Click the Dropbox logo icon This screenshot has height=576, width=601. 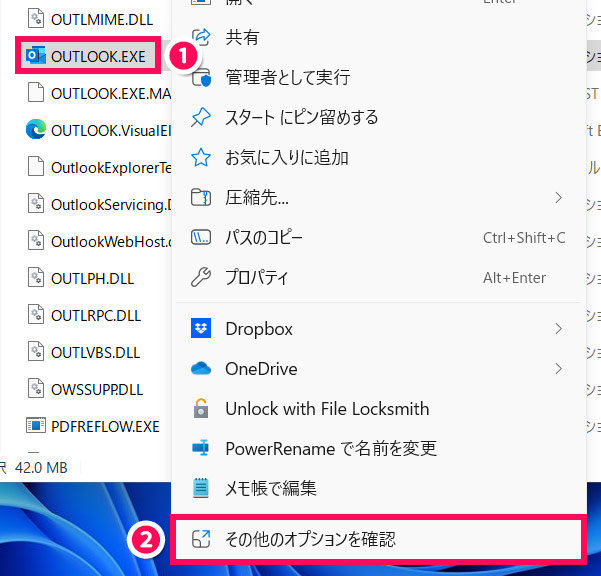point(201,328)
